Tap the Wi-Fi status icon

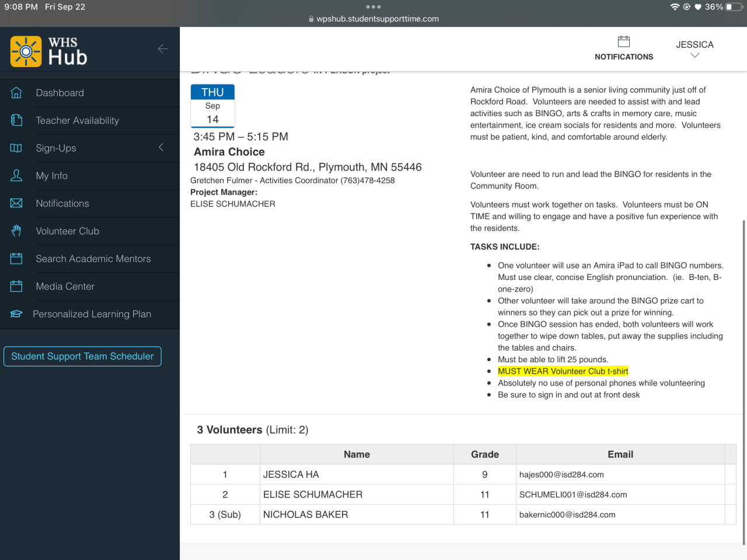pos(675,7)
